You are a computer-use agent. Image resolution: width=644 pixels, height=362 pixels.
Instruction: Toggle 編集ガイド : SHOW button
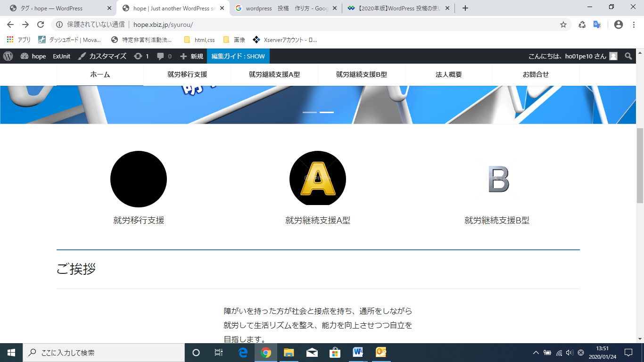point(238,56)
